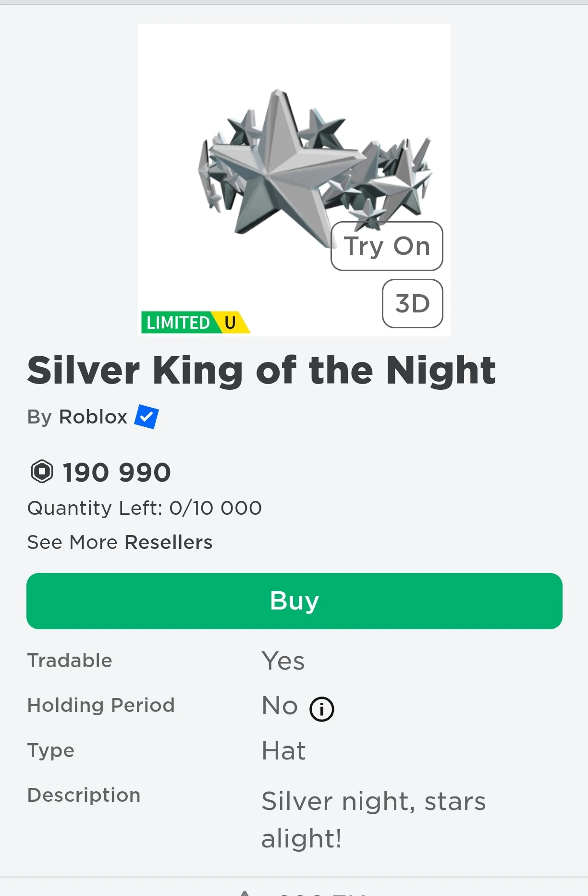The image size is (588, 896).
Task: Click the 3D preview icon
Action: click(412, 303)
